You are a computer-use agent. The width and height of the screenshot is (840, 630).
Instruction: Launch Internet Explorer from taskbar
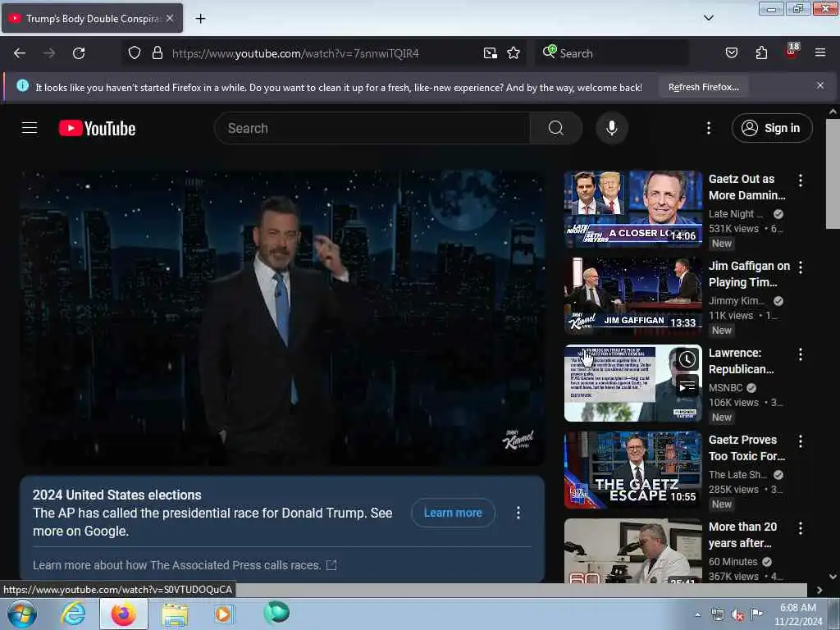pos(73,614)
